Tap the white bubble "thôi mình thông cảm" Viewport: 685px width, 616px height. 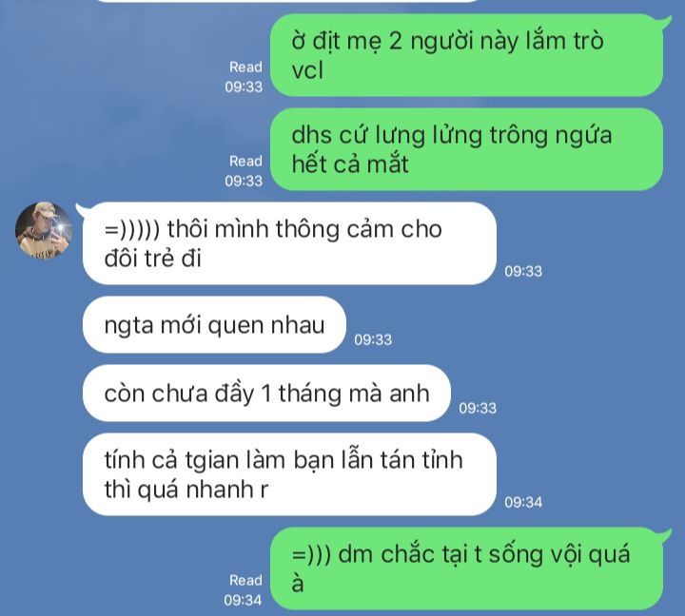pos(289,243)
